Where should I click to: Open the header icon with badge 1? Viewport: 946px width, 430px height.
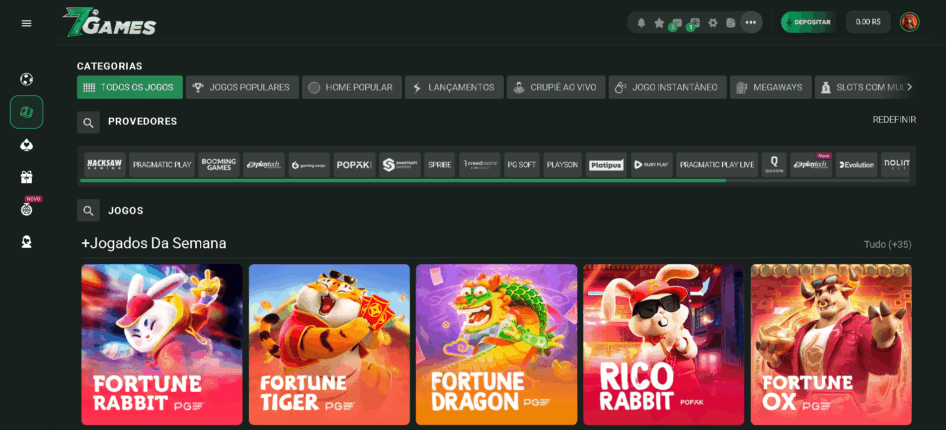click(x=694, y=24)
